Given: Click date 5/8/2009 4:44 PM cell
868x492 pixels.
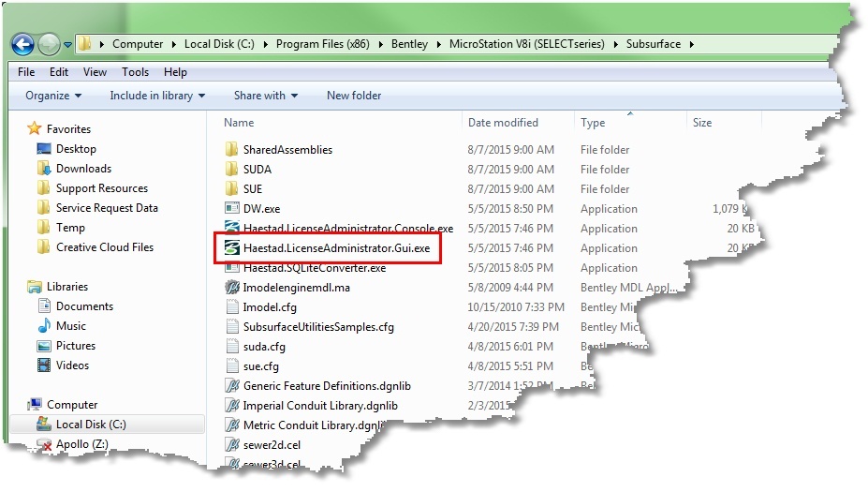Looking at the screenshot, I should pyautogui.click(x=510, y=288).
